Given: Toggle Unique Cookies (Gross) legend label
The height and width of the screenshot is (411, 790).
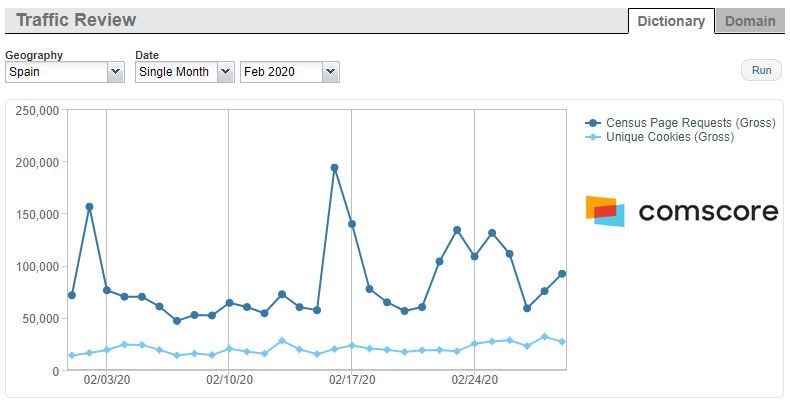Looking at the screenshot, I should 670,137.
